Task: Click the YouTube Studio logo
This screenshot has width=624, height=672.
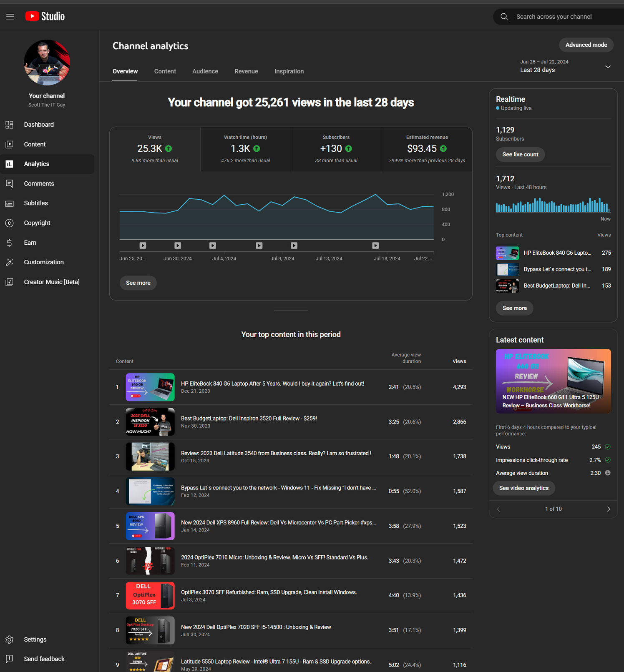Action: 45,16
